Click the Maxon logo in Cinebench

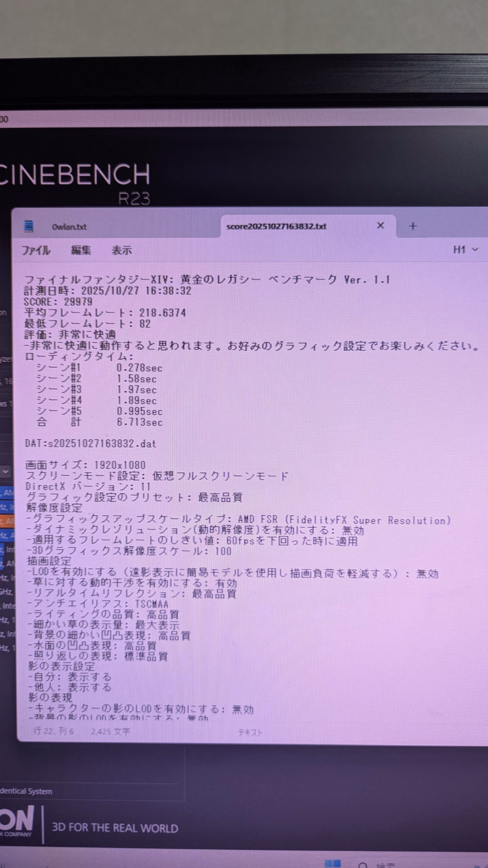pyautogui.click(x=17, y=821)
